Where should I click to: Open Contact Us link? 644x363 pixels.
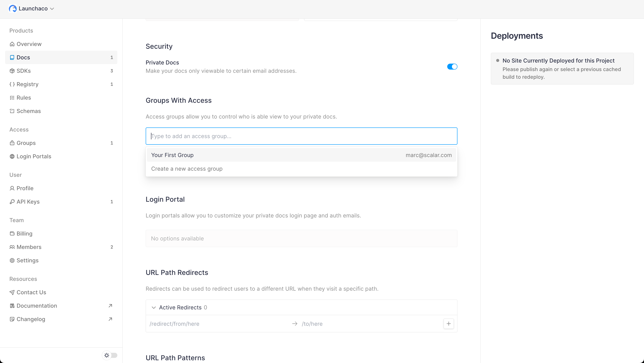click(61, 292)
